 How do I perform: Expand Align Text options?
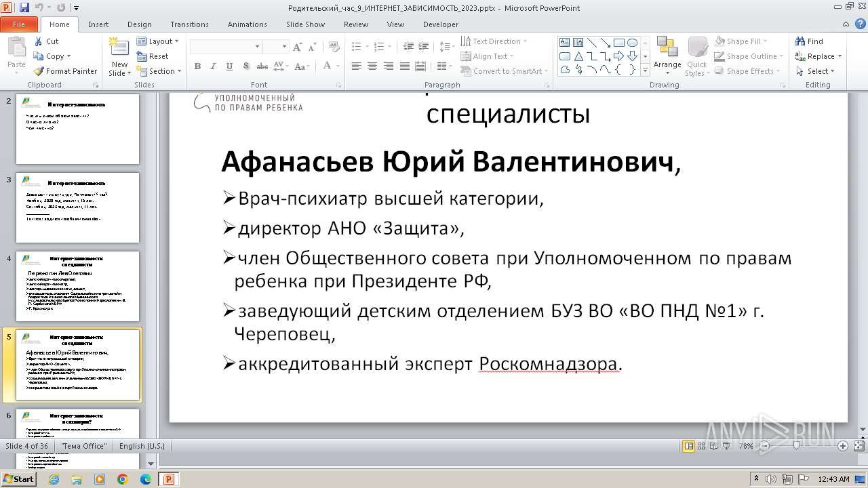pyautogui.click(x=487, y=56)
